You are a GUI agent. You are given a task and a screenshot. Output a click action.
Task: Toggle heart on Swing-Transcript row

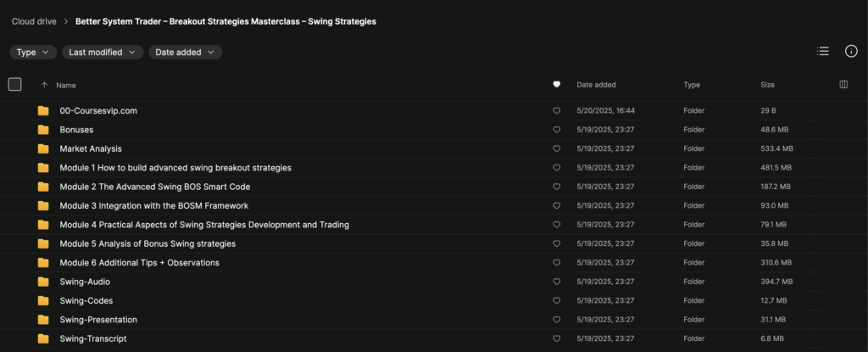[557, 338]
